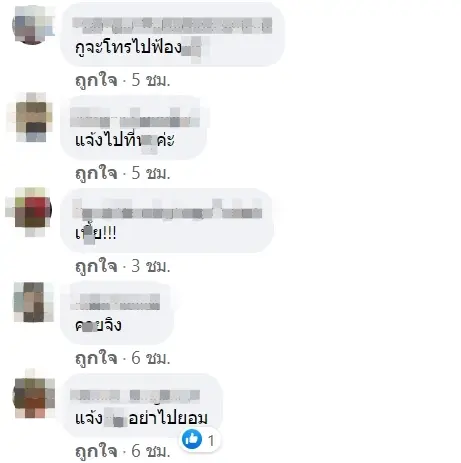Open avatar beside "กูจะโทรไปฟ้อง" comment
Image resolution: width=461 pixels, height=463 pixels.
pyautogui.click(x=33, y=24)
